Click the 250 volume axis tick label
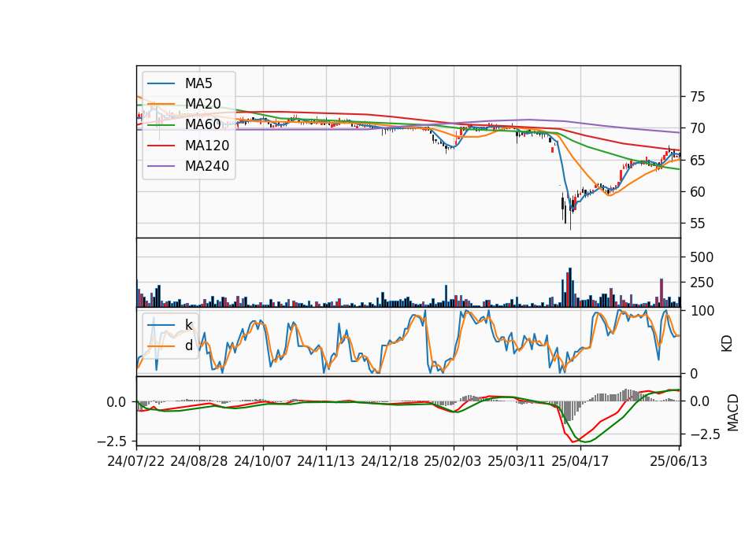The width and height of the screenshot is (756, 543). pos(702,283)
